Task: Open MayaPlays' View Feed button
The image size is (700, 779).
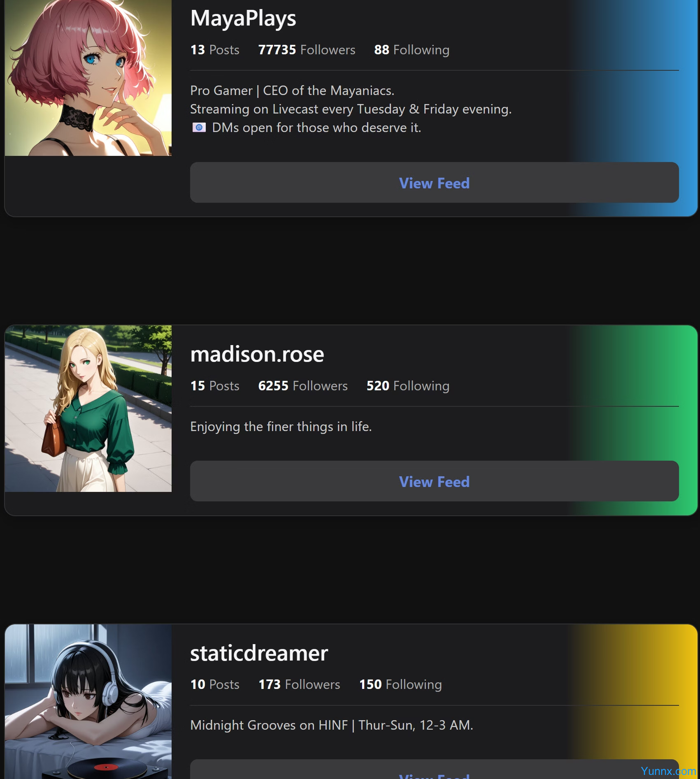Action: [434, 183]
